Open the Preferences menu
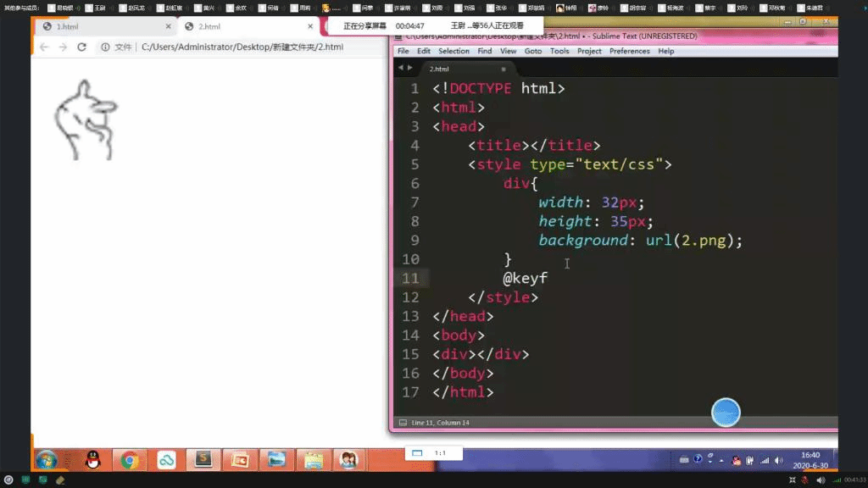 629,51
